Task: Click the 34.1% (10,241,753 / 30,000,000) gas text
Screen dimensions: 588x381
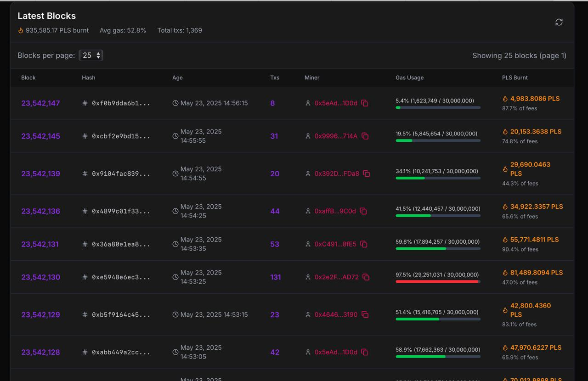Action: tap(437, 171)
